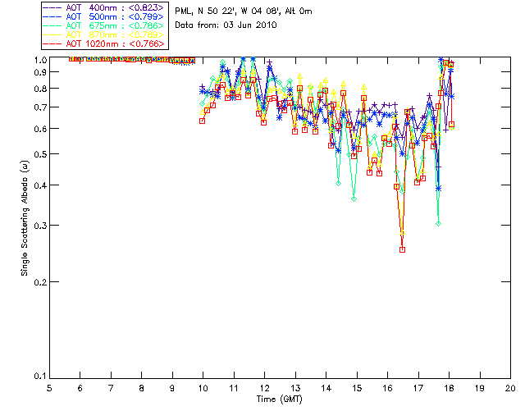Click the lowest red square marker near 16.5
The height and width of the screenshot is (420, 525).
click(402, 249)
